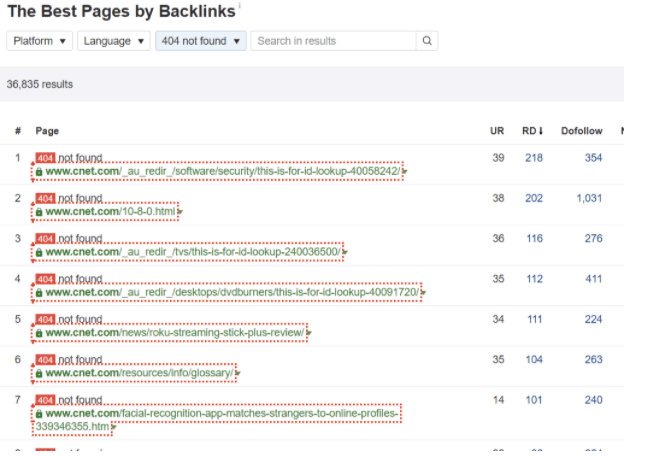Screen dimensions: 652x456
Task: Click the 404 badge in row 5
Action: (45, 319)
